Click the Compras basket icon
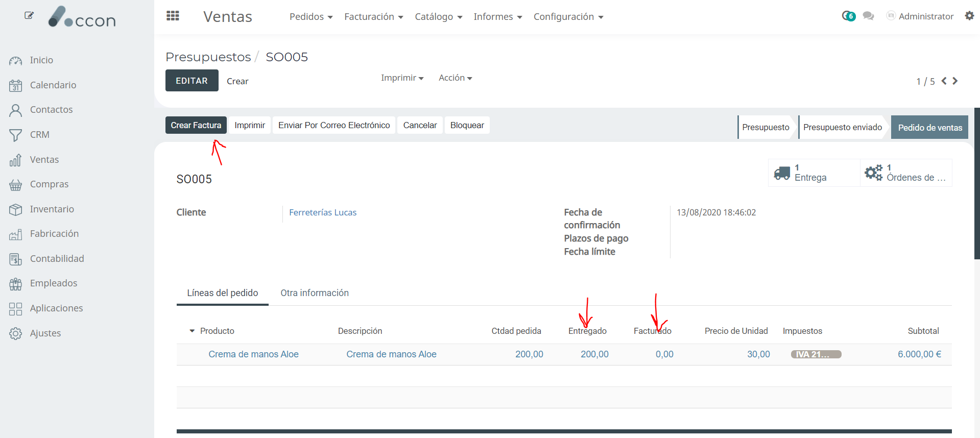The height and width of the screenshot is (438, 980). click(x=15, y=185)
